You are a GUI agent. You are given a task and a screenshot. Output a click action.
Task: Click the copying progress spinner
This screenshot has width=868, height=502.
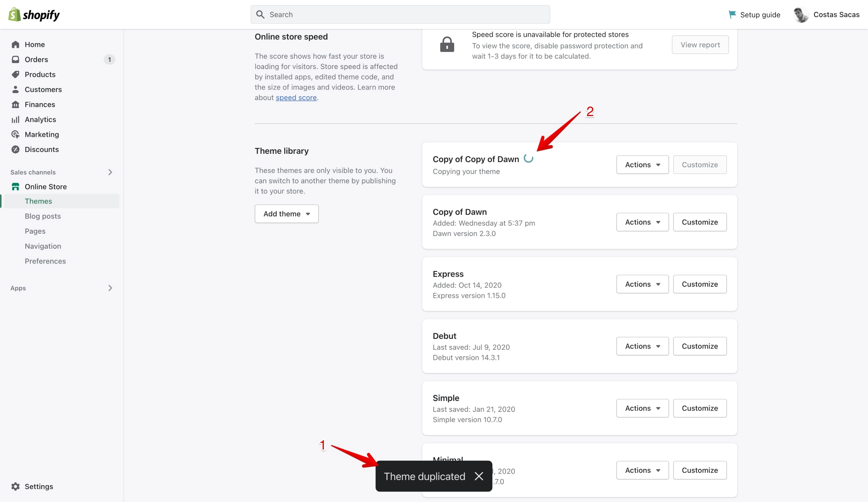pos(528,158)
